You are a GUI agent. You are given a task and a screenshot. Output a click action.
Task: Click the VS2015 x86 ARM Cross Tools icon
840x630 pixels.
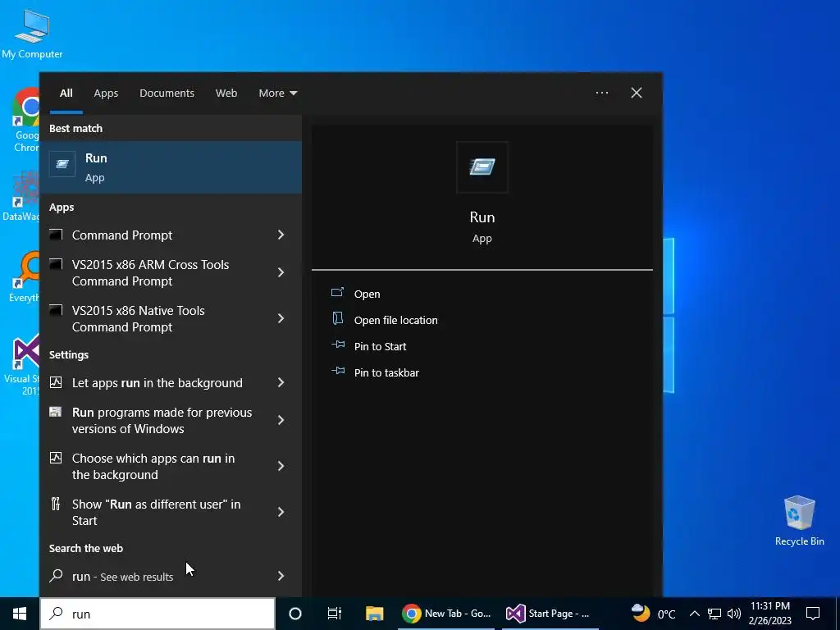pyautogui.click(x=57, y=264)
